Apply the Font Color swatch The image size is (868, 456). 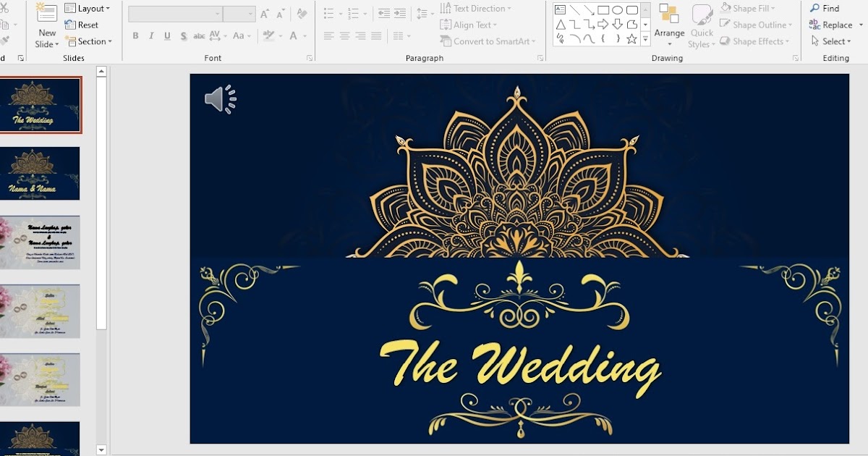click(292, 35)
